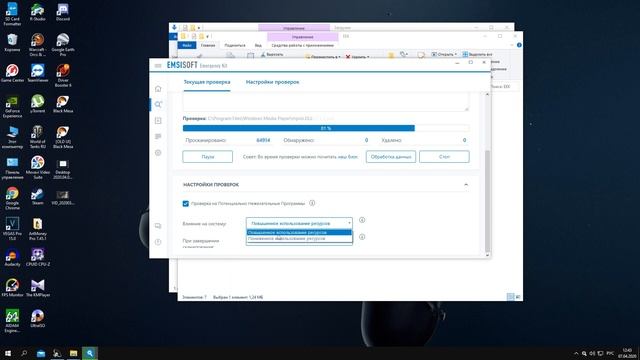The width and height of the screenshot is (640, 360).
Task: Open the 'Файл' tab in Explorer window
Action: pyautogui.click(x=187, y=45)
